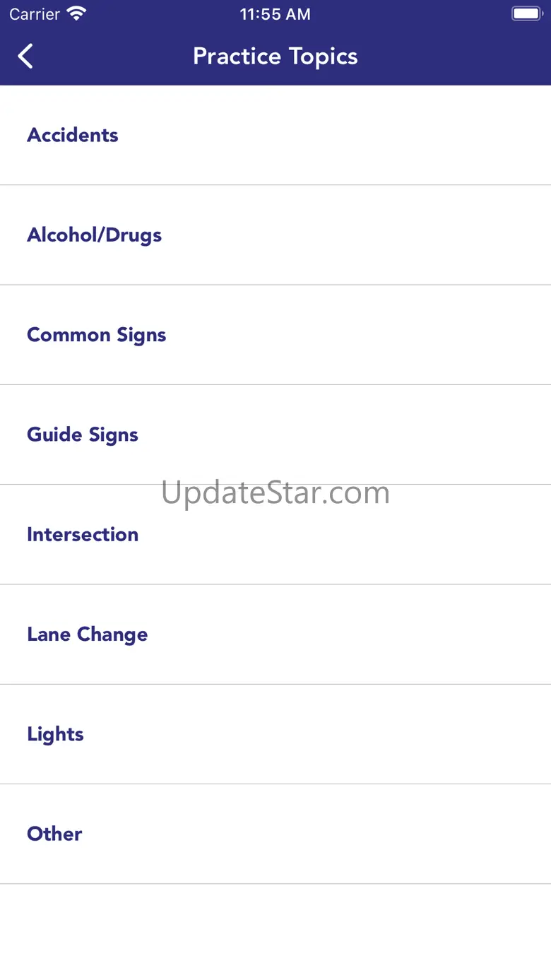The image size is (551, 980).
Task: Click the battery indicator icon
Action: pyautogui.click(x=526, y=14)
